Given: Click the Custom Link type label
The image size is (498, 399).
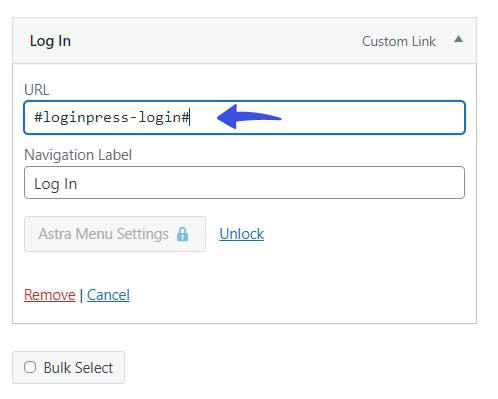Looking at the screenshot, I should click(x=399, y=41).
